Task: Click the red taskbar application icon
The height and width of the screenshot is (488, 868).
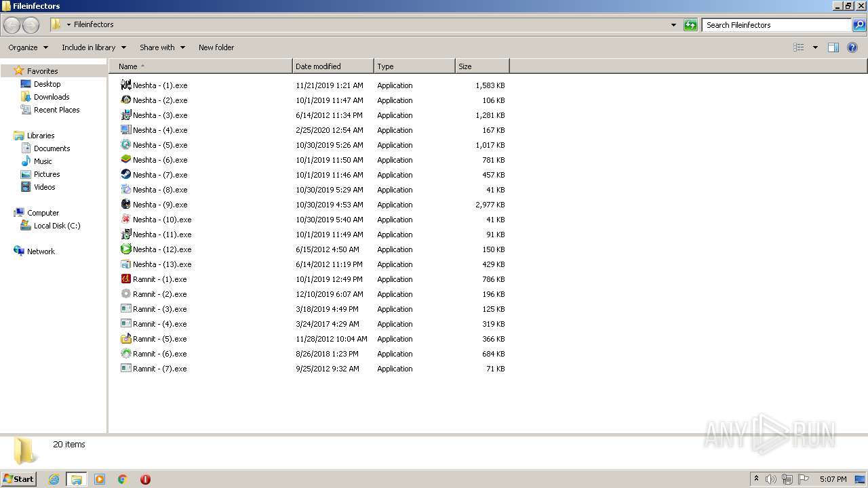Action: pos(145,479)
